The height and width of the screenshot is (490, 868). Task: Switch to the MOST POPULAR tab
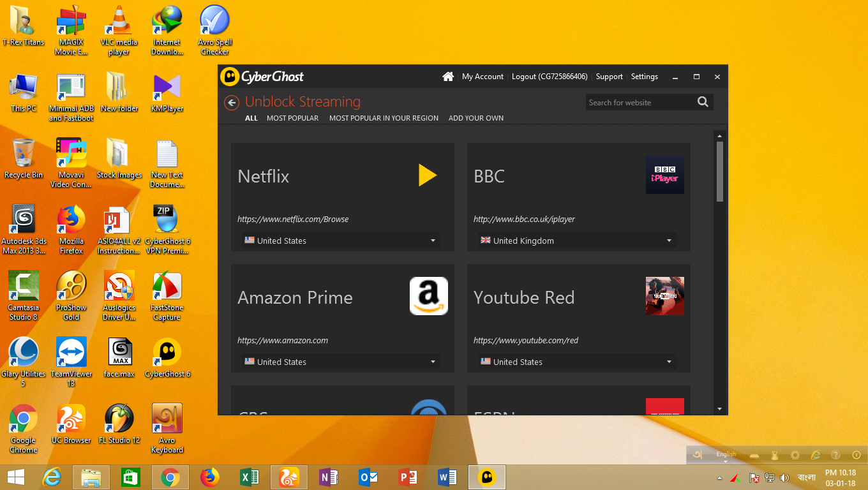[x=292, y=118]
